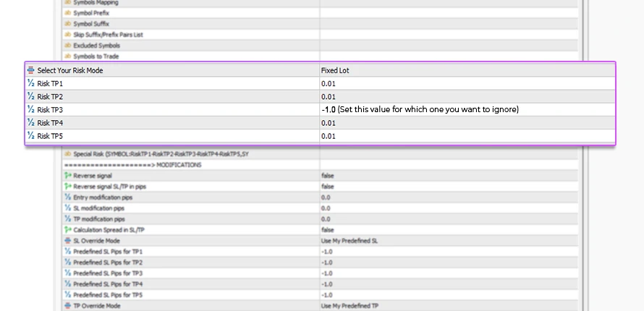Select the Symbols to Trade row label
This screenshot has height=311, width=644.
96,56
